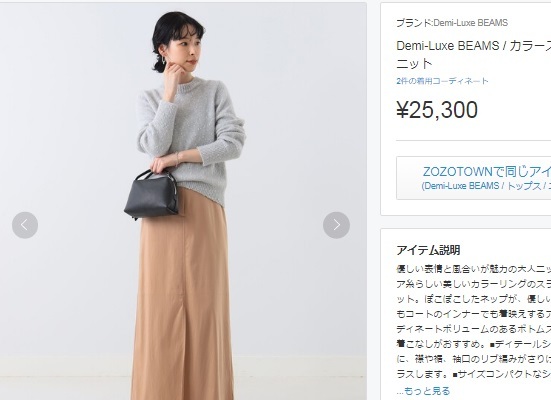The width and height of the screenshot is (551, 400).
Task: Click the アイテム説明 heading
Action: tap(428, 250)
